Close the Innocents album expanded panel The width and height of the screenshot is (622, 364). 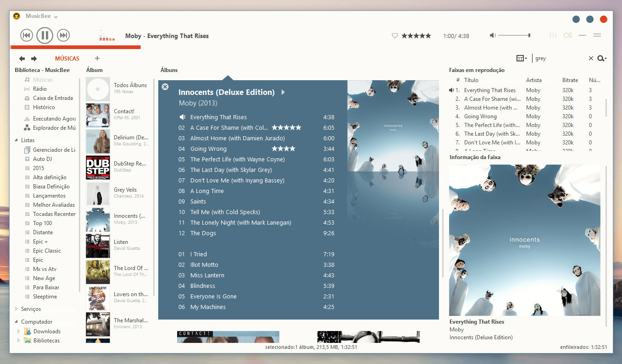[x=165, y=87]
